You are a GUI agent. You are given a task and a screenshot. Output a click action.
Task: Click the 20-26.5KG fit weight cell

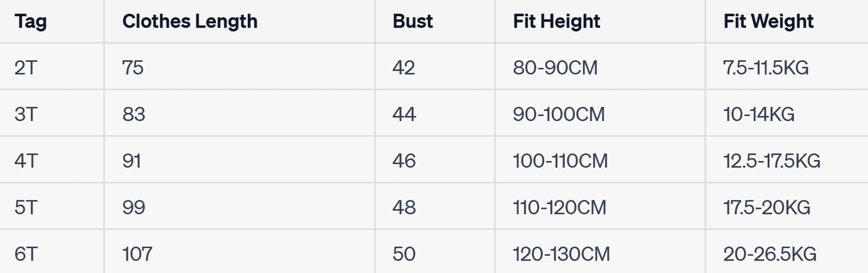[x=769, y=254]
